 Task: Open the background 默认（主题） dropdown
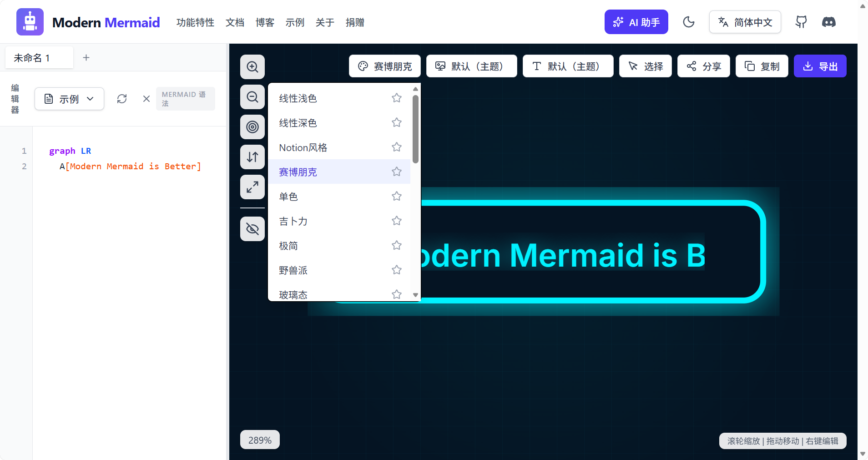pos(472,66)
